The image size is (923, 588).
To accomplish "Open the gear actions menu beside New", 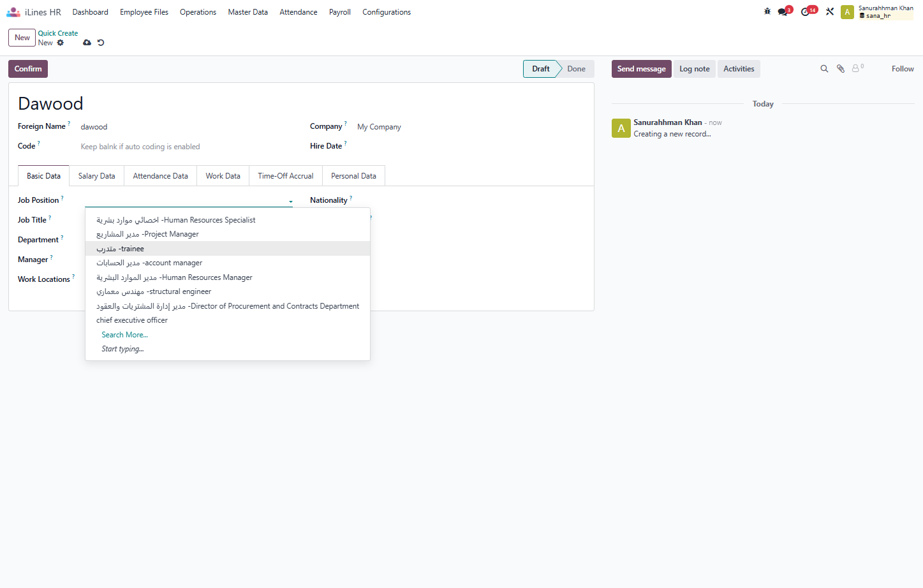I will tap(61, 43).
